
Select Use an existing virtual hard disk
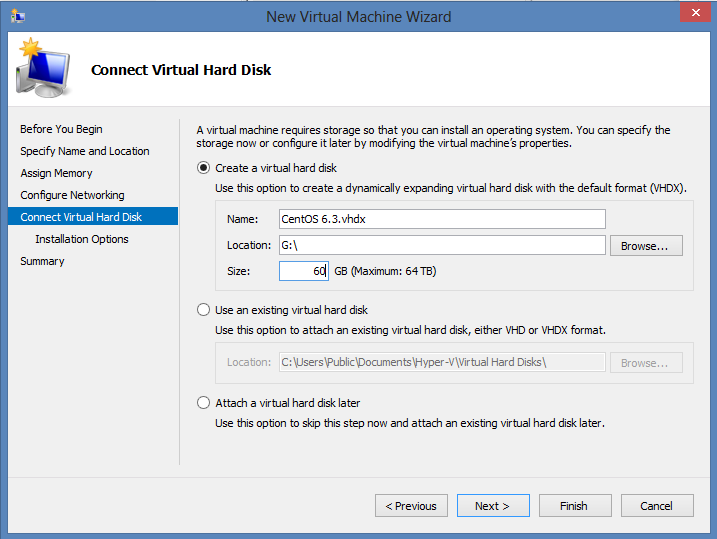(x=205, y=310)
